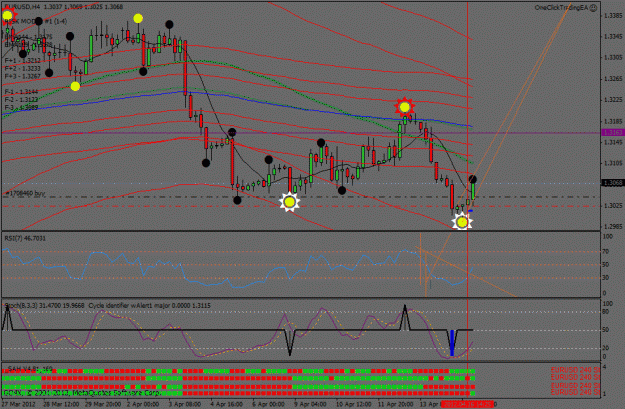
Task: Click the F+1 - 1.3212 level label
Action: tap(23, 61)
